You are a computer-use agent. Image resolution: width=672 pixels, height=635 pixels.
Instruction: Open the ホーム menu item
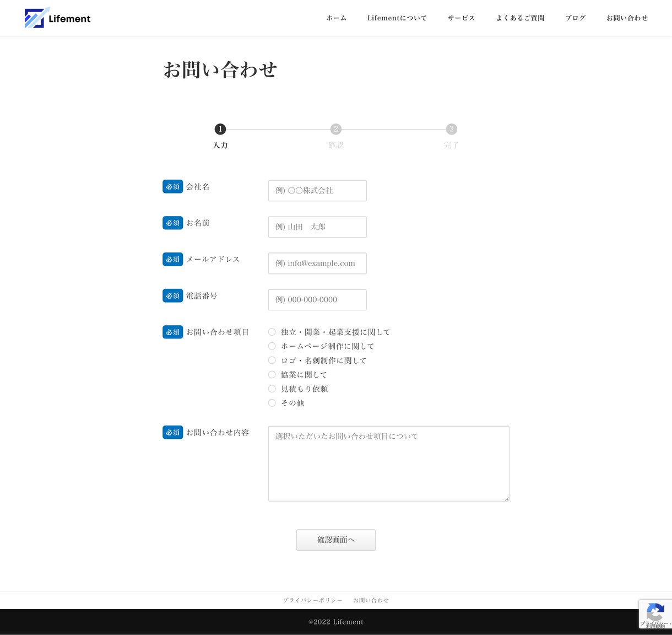click(337, 18)
